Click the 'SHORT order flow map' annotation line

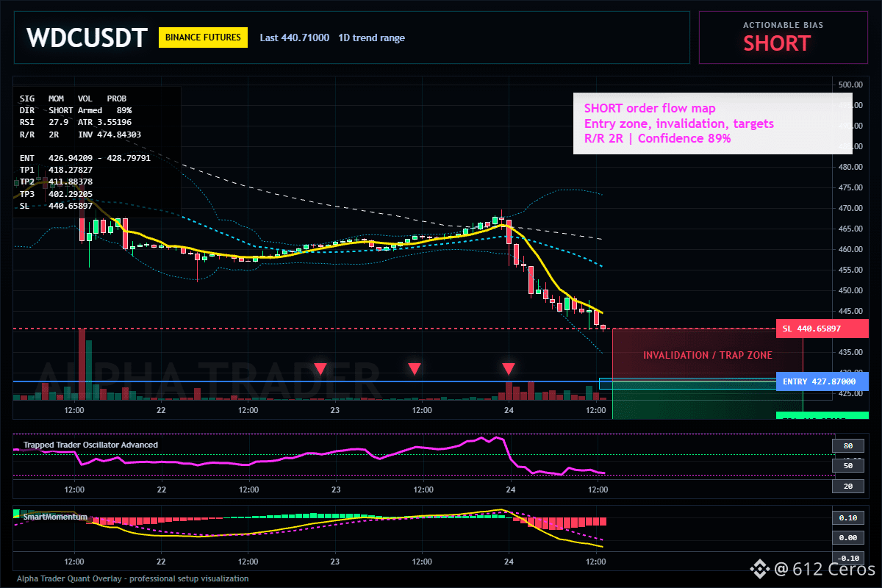[650, 109]
